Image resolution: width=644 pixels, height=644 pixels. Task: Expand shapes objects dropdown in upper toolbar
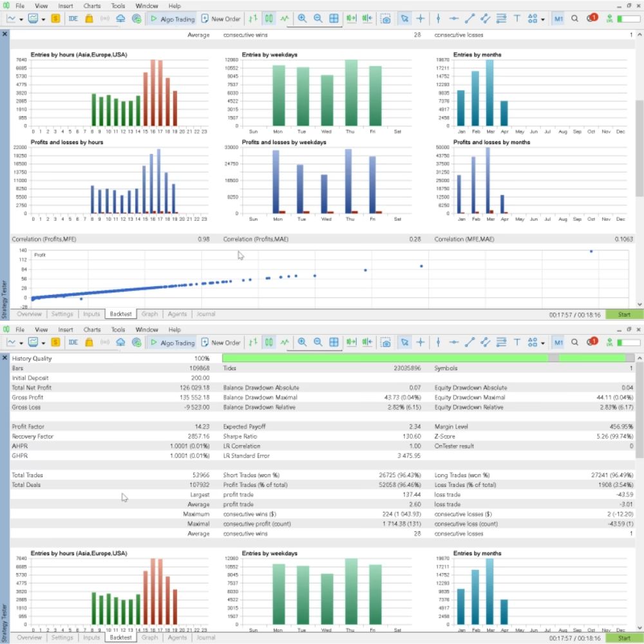point(543,19)
